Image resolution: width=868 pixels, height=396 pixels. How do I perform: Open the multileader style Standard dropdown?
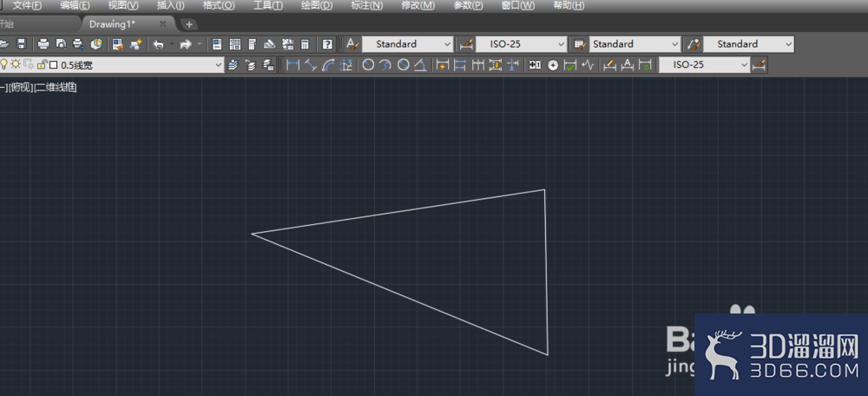pos(748,43)
